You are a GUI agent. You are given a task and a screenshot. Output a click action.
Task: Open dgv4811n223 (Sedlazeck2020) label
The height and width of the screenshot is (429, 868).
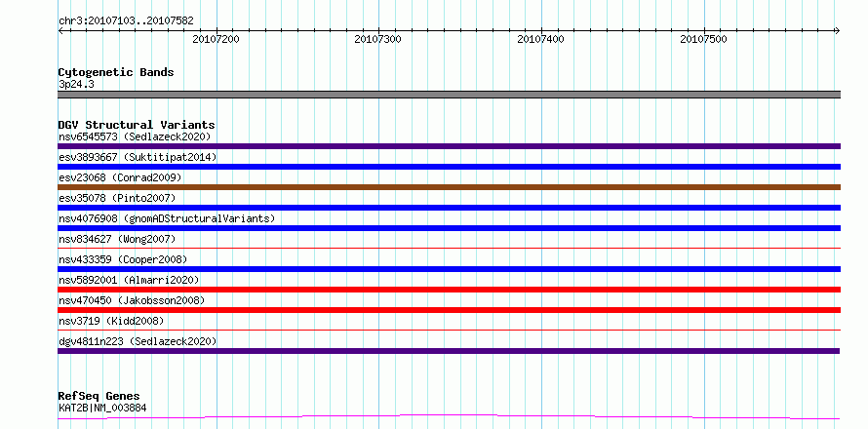click(138, 341)
